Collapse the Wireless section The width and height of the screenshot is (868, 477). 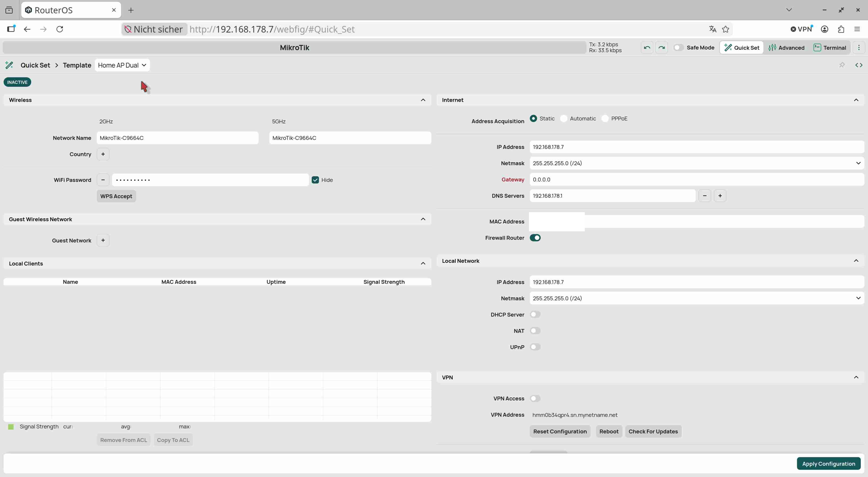coord(423,100)
